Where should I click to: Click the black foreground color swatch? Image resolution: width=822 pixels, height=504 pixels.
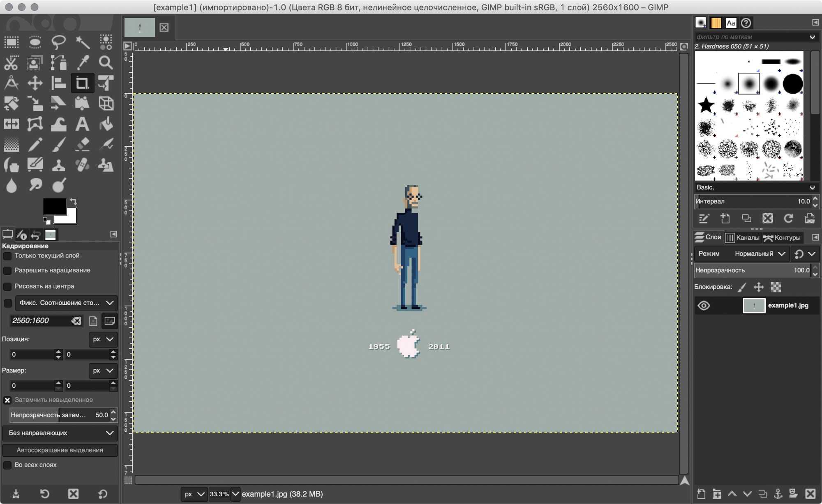(x=54, y=205)
